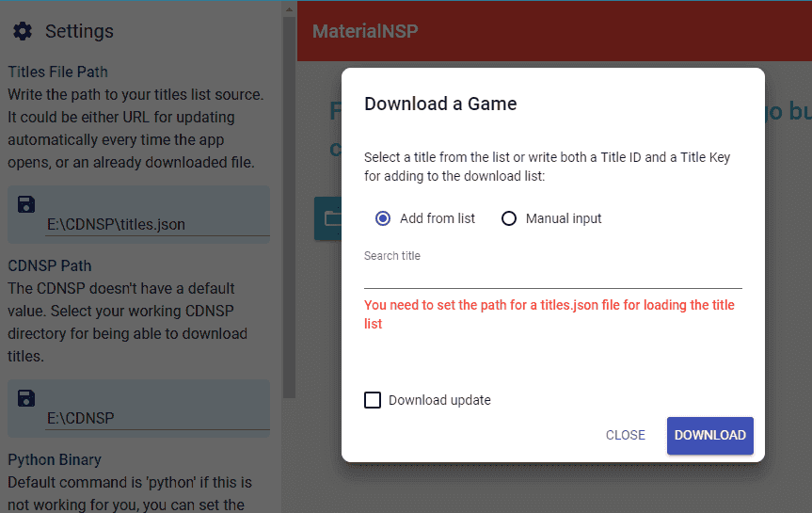
Task: Click the E:\CDNSP\titles.json path field
Action: [157, 224]
